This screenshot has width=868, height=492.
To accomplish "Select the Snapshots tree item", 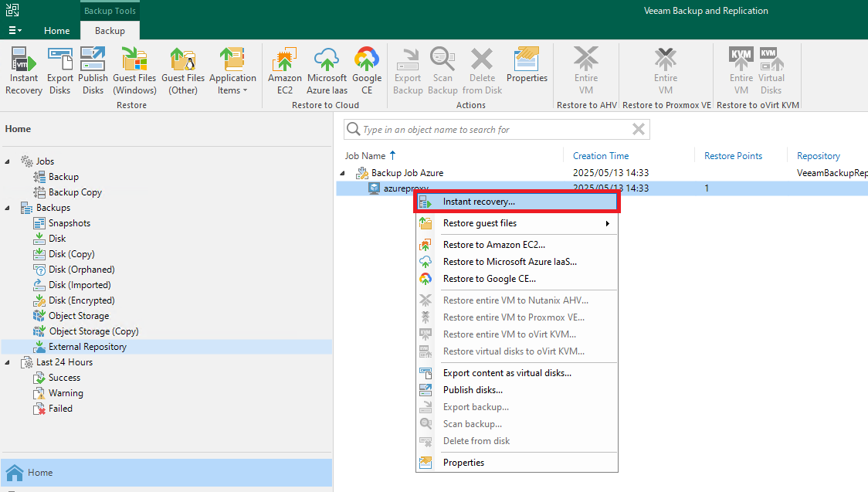I will (x=70, y=223).
